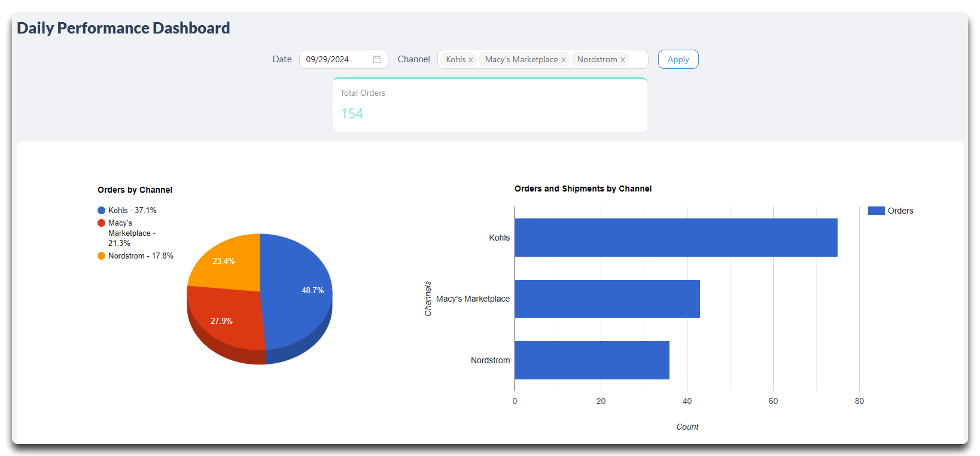Click the Nordstrom - 17.8% legend label
This screenshot has width=980, height=456.
[x=141, y=256]
